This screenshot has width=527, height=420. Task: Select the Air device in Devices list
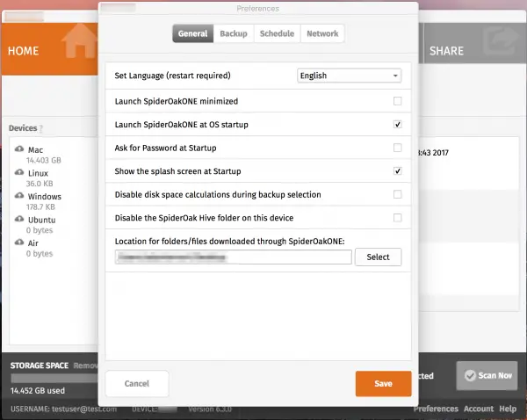point(33,243)
